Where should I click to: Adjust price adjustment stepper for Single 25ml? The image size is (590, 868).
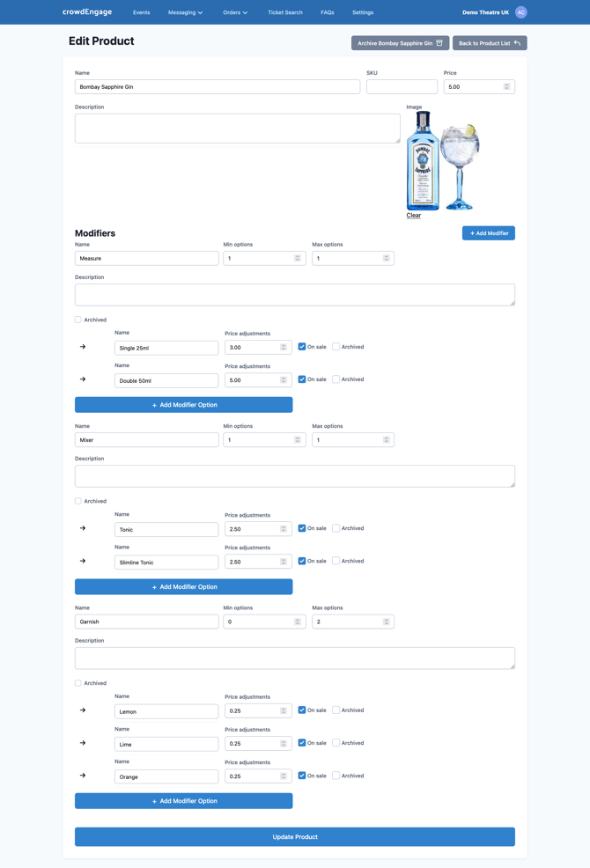283,347
